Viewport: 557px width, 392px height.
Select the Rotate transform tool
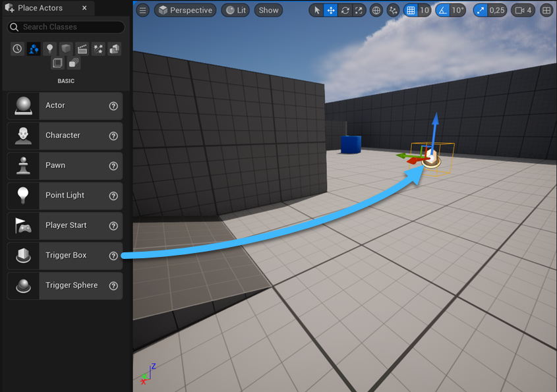click(x=345, y=11)
